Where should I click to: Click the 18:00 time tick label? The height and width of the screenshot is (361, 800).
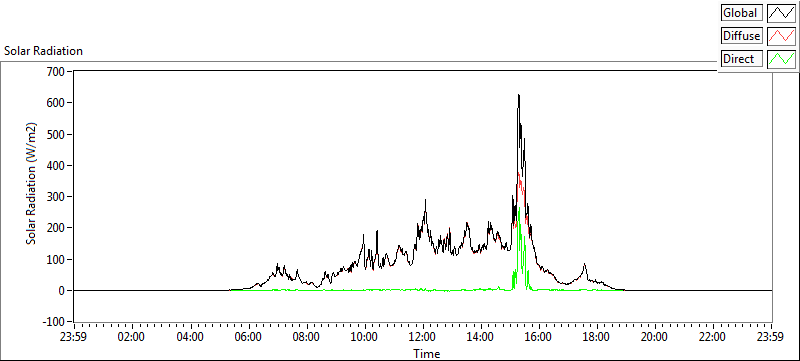pos(597,337)
